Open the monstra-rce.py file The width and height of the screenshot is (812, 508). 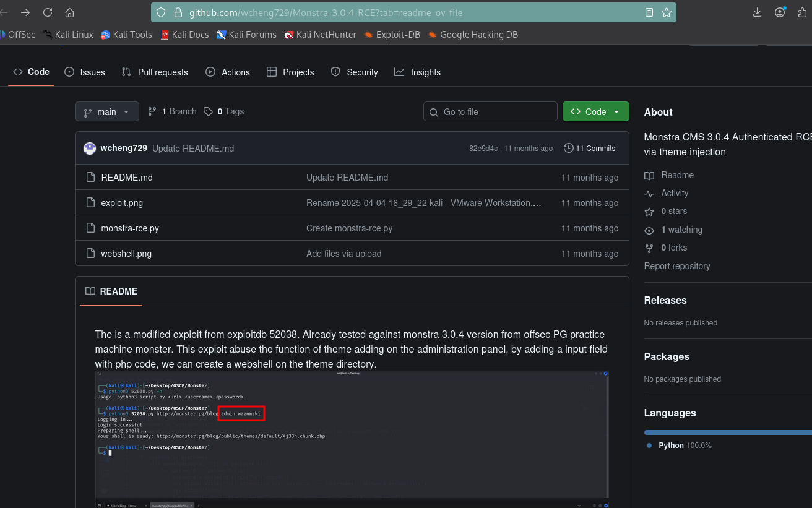130,228
